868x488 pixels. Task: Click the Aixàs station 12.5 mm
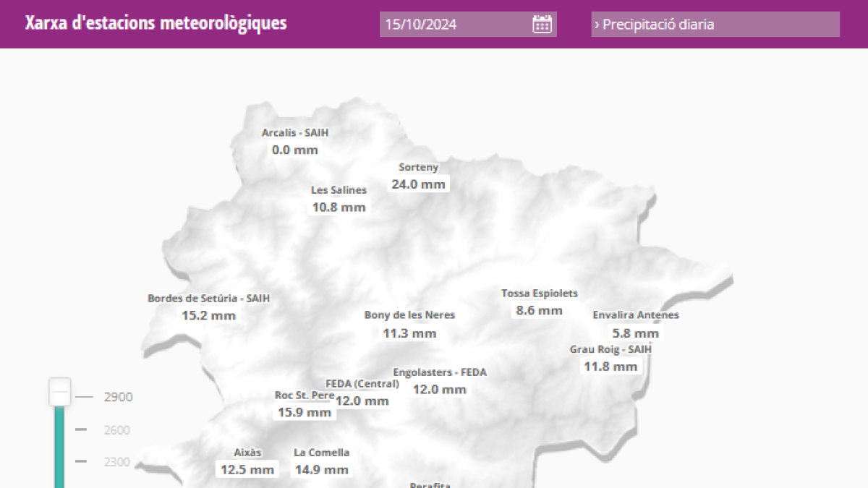pyautogui.click(x=247, y=470)
